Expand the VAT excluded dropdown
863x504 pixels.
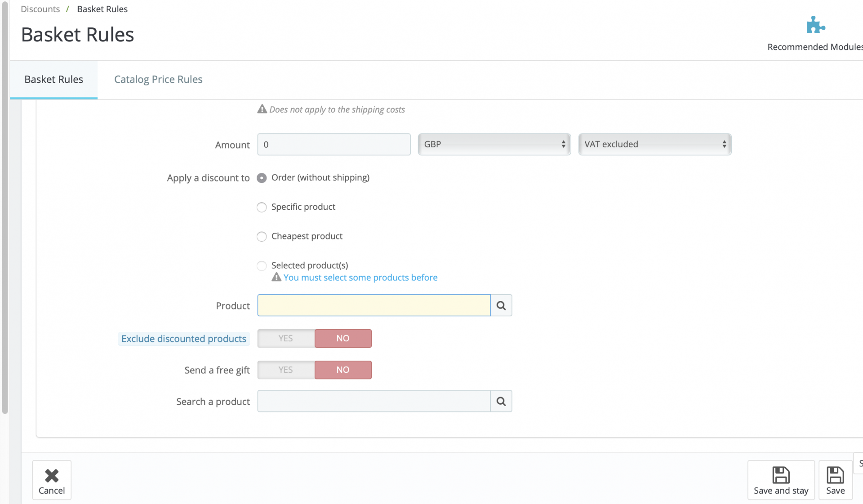(654, 144)
